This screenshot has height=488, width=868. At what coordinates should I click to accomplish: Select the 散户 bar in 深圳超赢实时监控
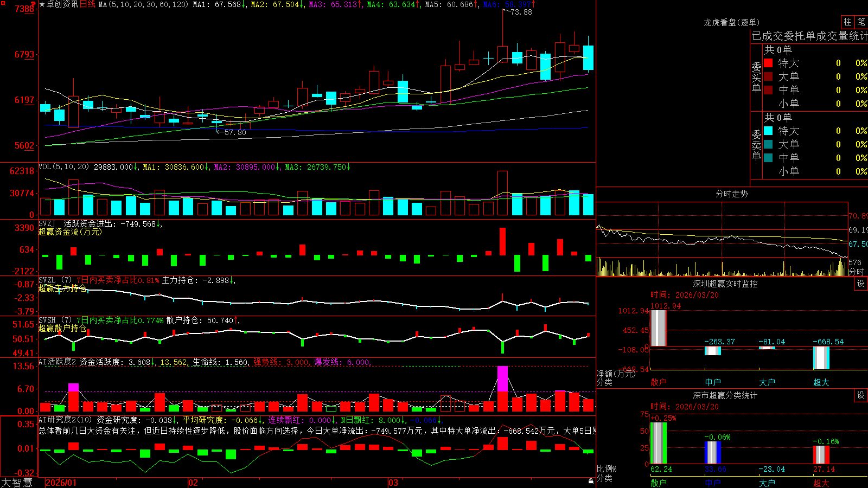(658, 328)
